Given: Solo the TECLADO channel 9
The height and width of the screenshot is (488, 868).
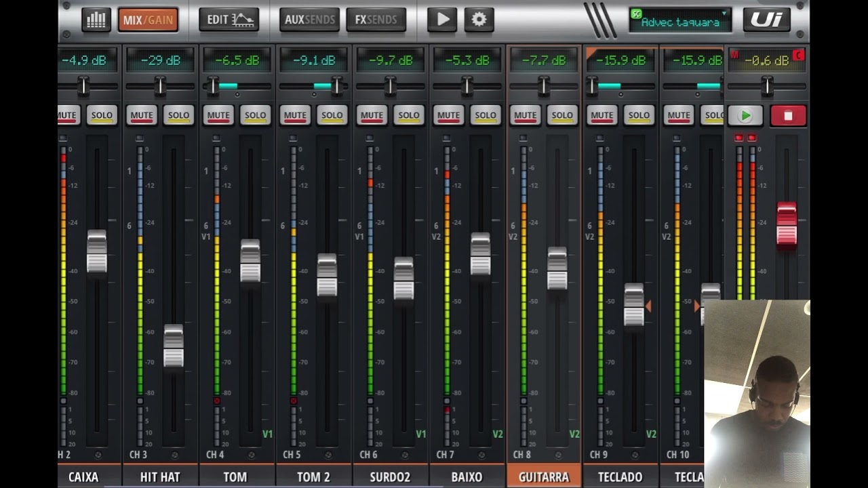Looking at the screenshot, I should pyautogui.click(x=638, y=115).
